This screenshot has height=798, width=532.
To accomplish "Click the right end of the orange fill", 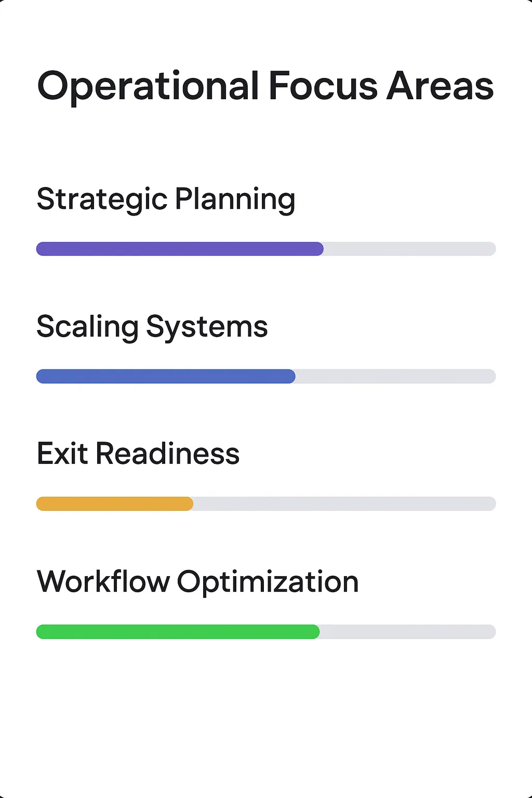I will pos(188,503).
